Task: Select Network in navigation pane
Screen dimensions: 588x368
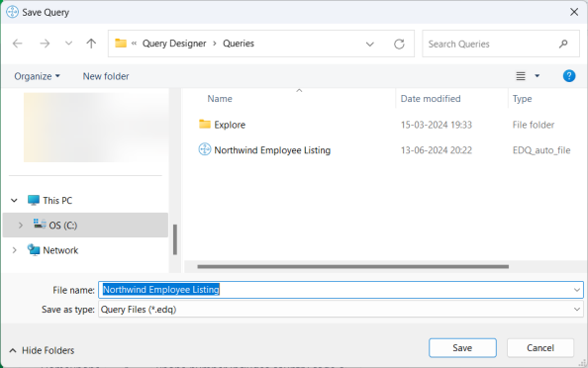Action: tap(60, 250)
